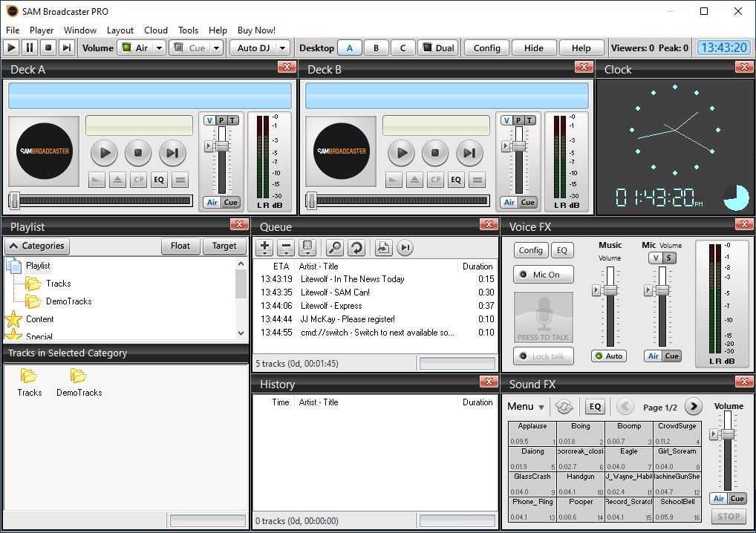The width and height of the screenshot is (756, 533).
Task: Click the Deck B eject icon
Action: (414, 180)
